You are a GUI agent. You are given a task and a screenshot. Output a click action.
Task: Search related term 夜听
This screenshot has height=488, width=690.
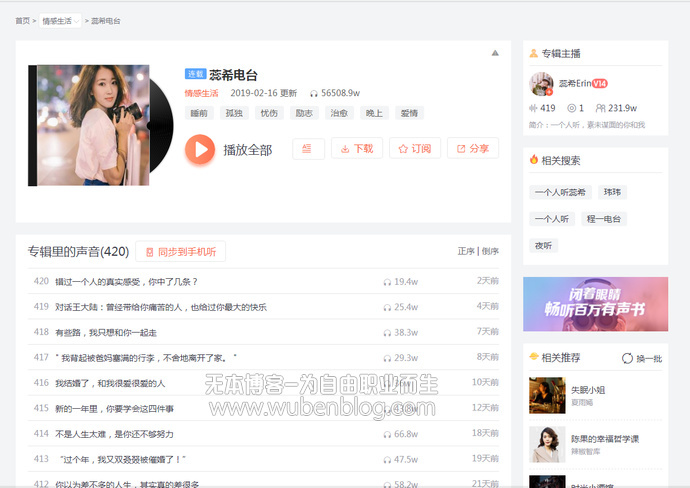click(543, 246)
